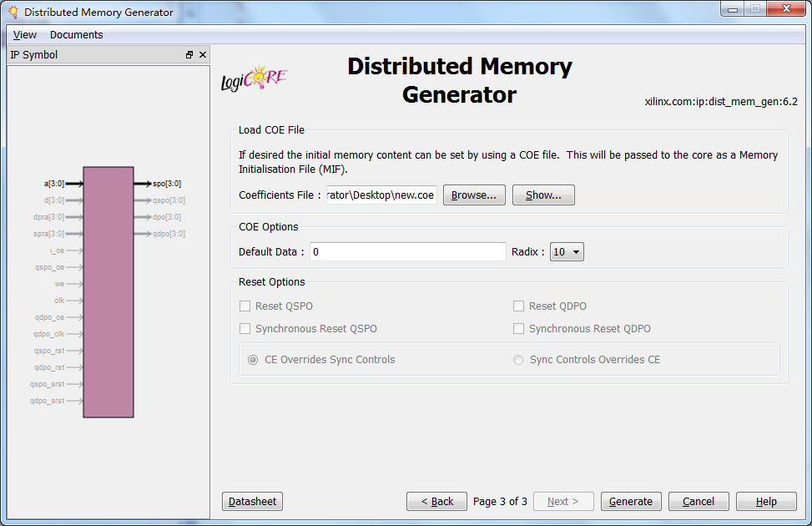Minimize the Distributed Memory Generator window

click(733, 9)
